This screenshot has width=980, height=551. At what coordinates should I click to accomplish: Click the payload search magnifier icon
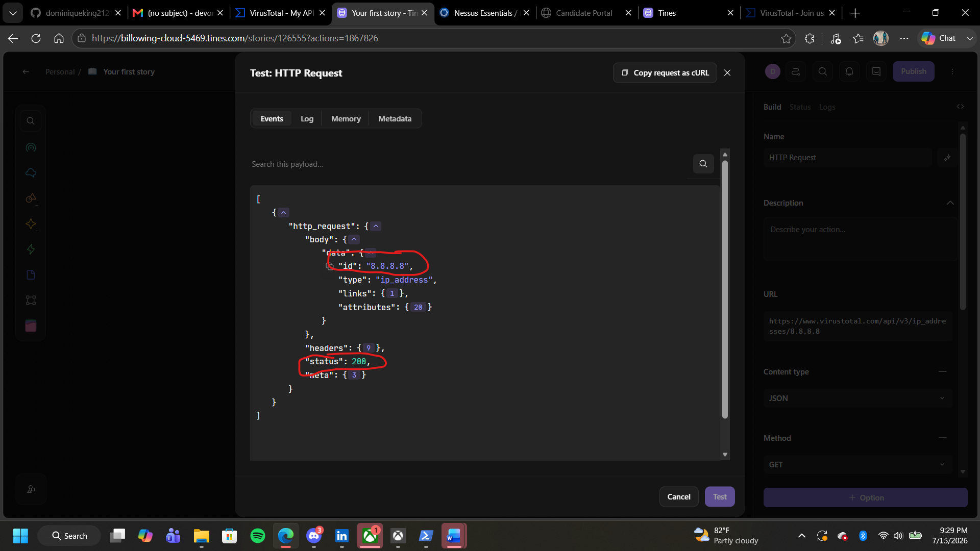[703, 164]
